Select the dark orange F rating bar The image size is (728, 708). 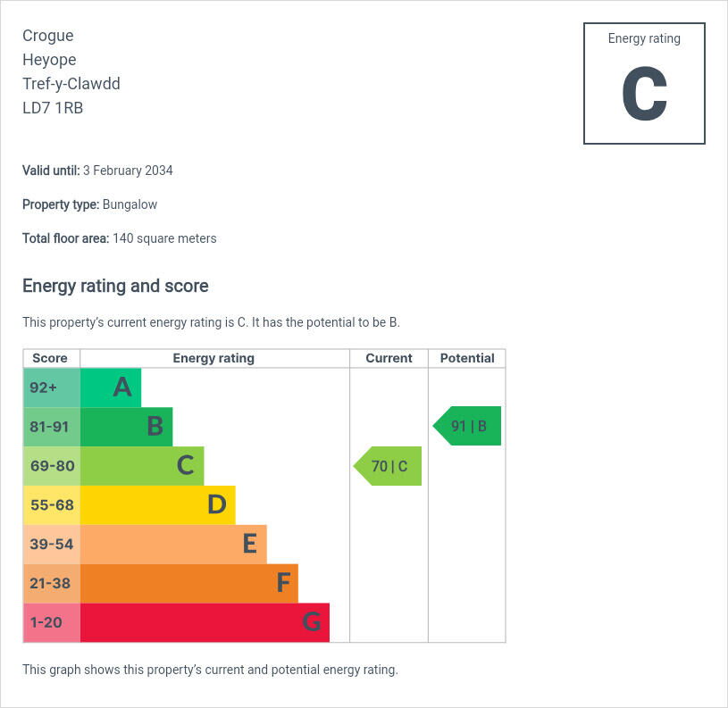(x=188, y=584)
